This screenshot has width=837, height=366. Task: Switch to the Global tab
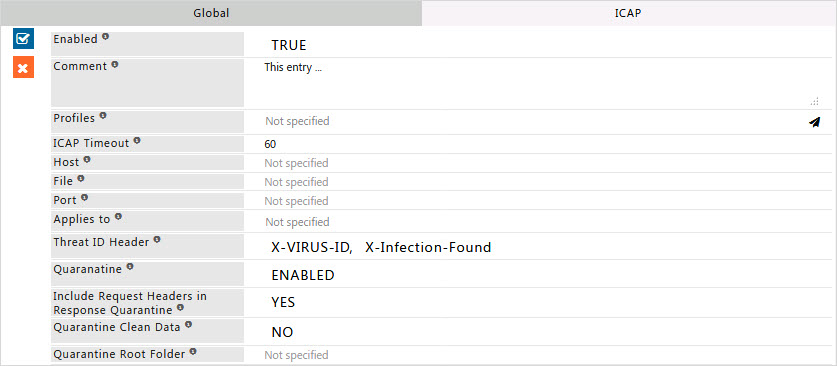(x=211, y=13)
